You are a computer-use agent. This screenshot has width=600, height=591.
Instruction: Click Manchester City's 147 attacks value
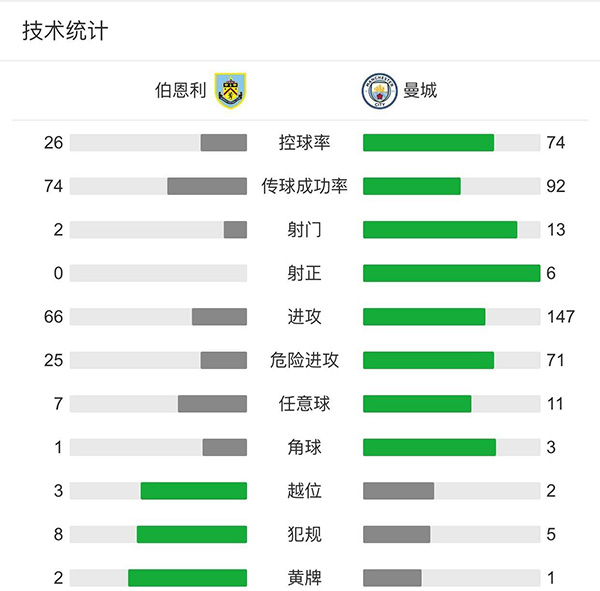pos(560,317)
